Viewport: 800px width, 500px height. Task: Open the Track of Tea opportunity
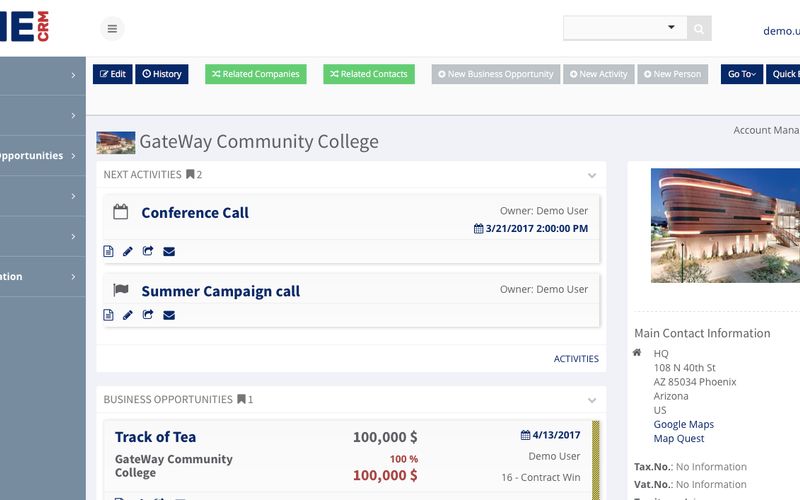tap(155, 437)
